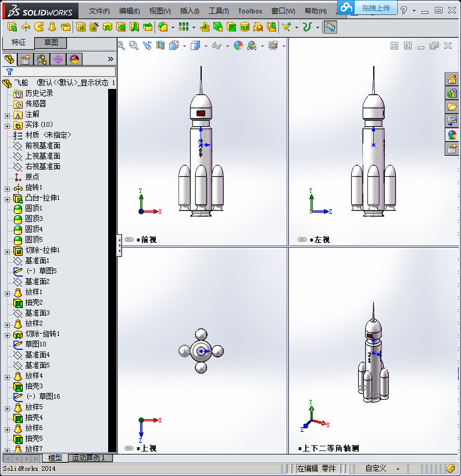The height and width of the screenshot is (476, 461).
Task: Select the Swept Boss/Base tool icon
Action: (x=39, y=27)
